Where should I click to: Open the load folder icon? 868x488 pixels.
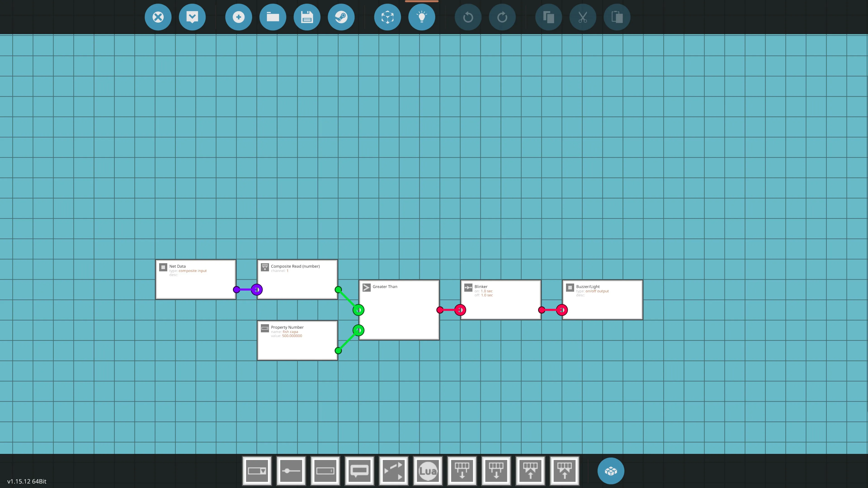(x=273, y=17)
